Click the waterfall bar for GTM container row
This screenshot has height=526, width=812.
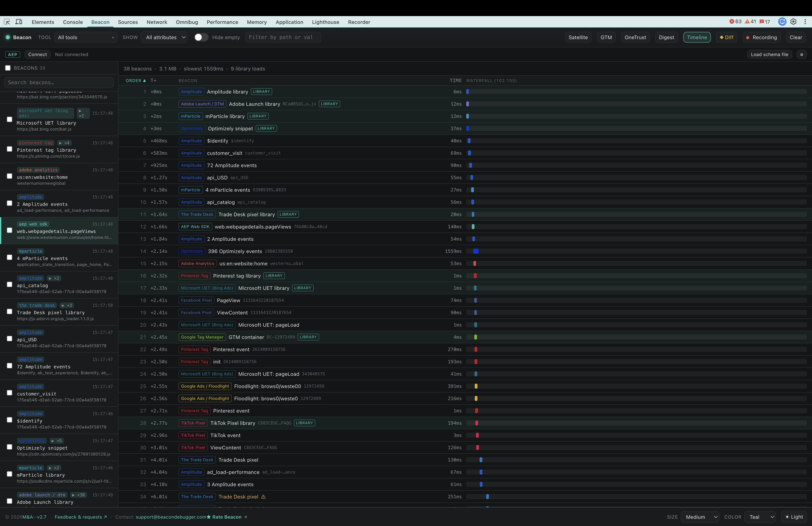point(476,337)
